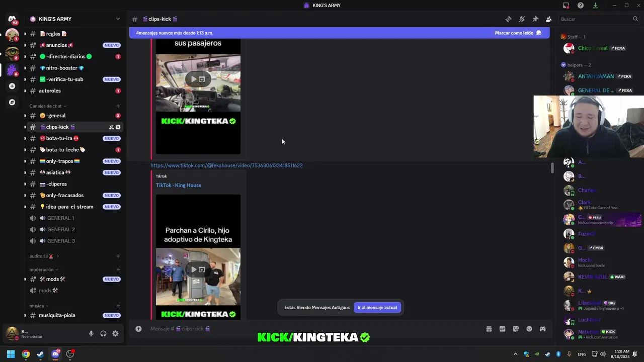Collapse the musica category

pos(39,306)
